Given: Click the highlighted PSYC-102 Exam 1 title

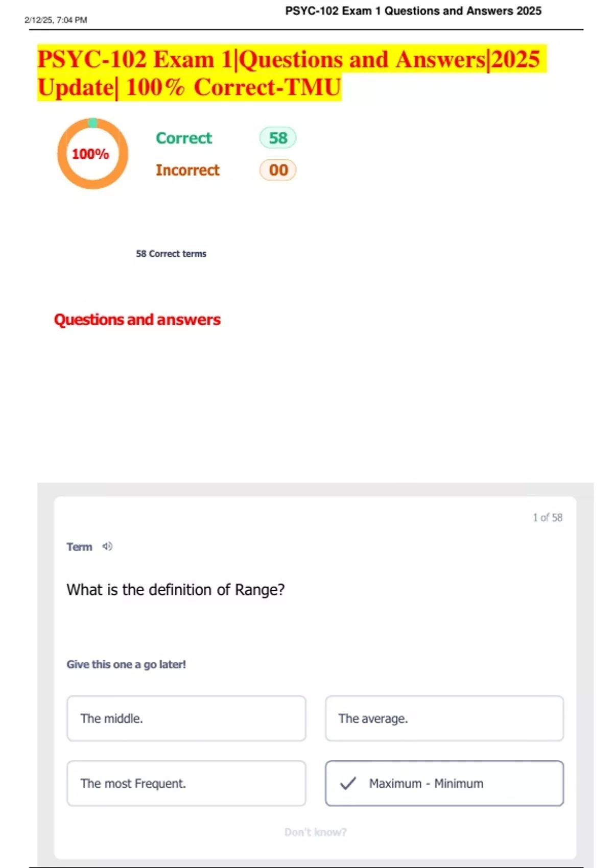Looking at the screenshot, I should tap(289, 73).
